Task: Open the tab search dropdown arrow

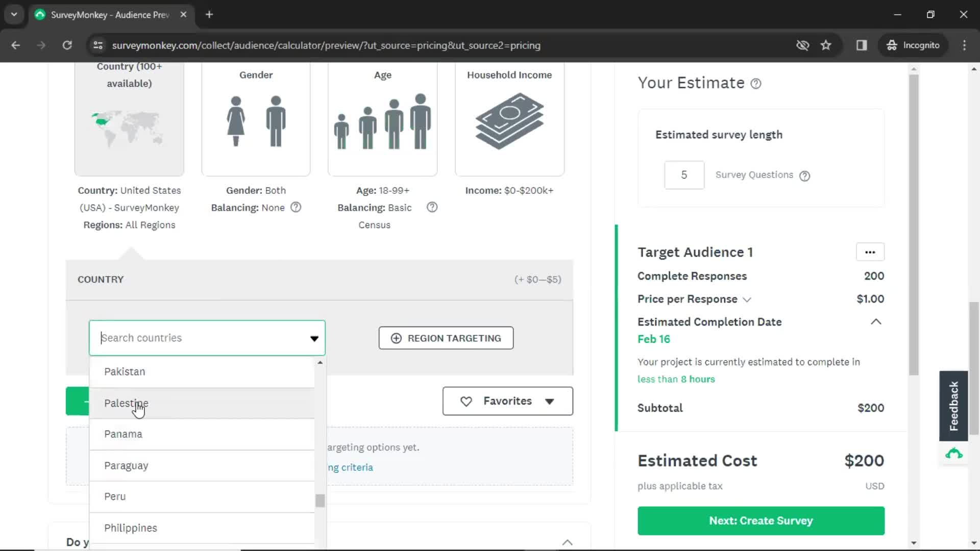Action: pyautogui.click(x=14, y=15)
